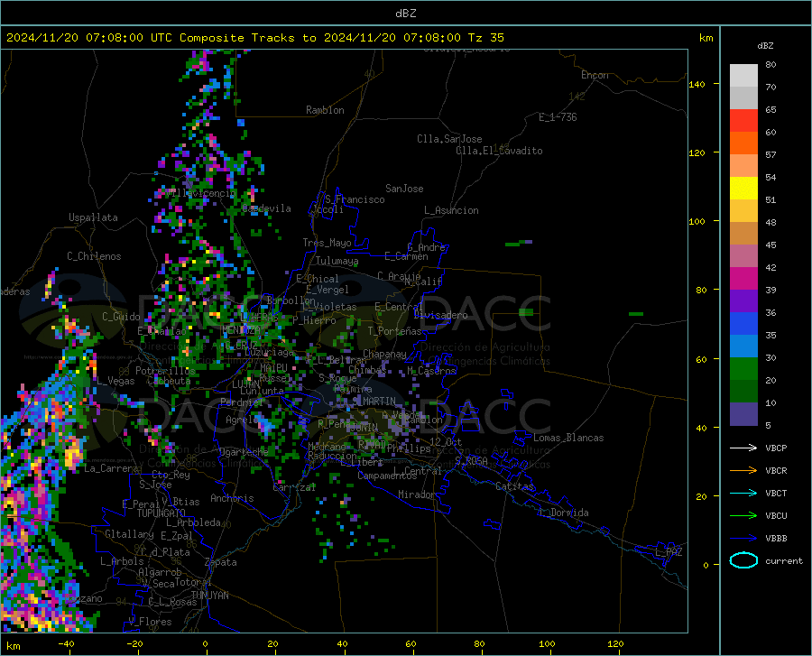This screenshot has height=656, width=812.
Task: Click the Clla.SanJose location label
Action: [449, 139]
